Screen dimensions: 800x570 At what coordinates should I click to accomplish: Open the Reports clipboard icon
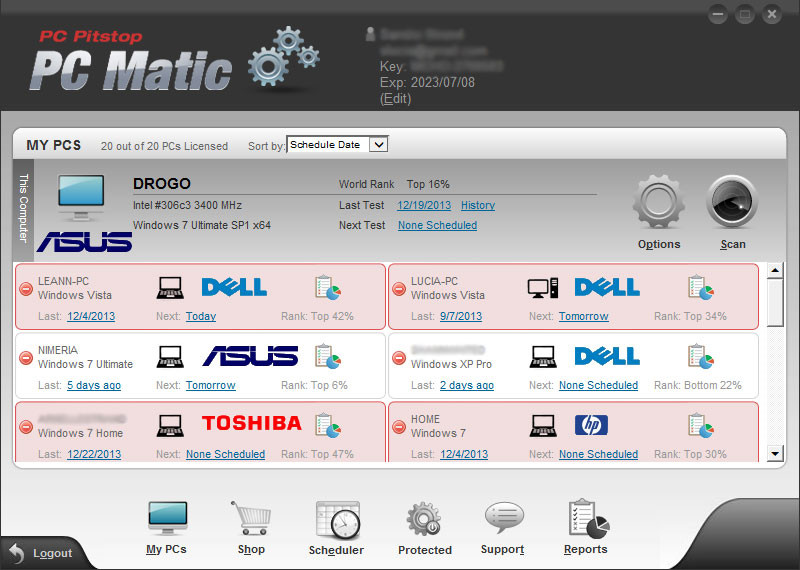tap(588, 518)
